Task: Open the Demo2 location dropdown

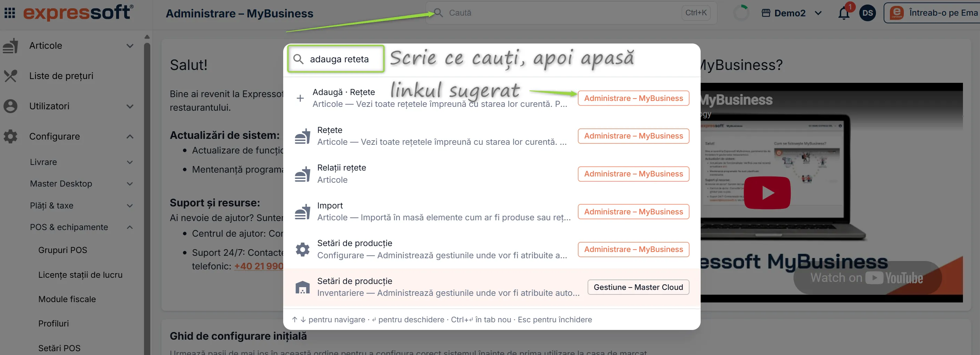Action: point(791,13)
